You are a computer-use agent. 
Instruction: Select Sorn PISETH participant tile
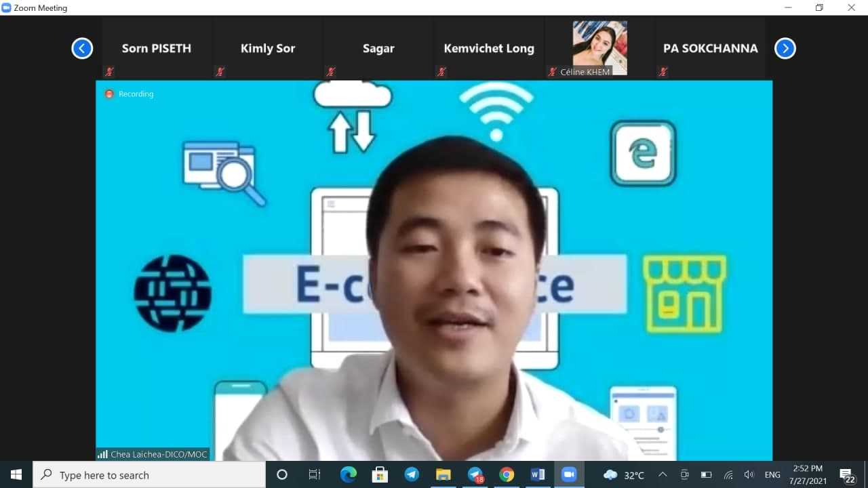click(x=157, y=48)
